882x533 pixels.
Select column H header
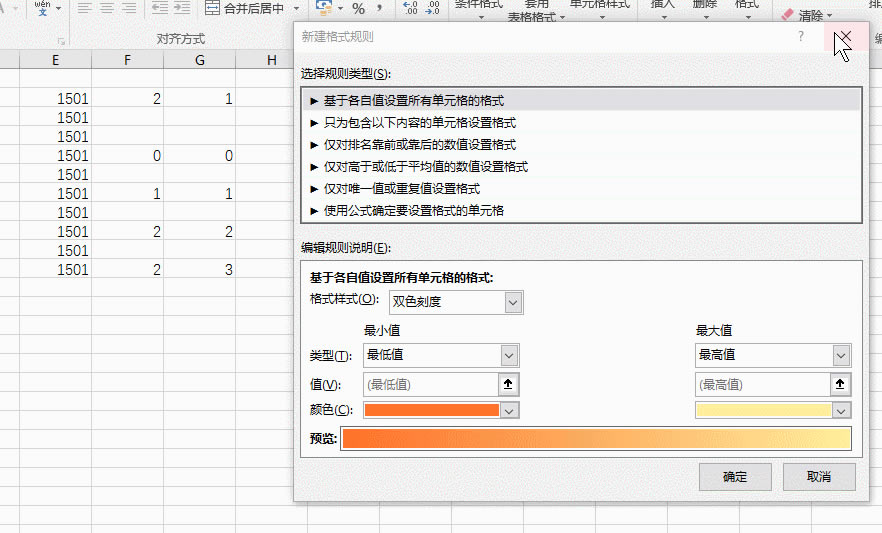[x=272, y=60]
